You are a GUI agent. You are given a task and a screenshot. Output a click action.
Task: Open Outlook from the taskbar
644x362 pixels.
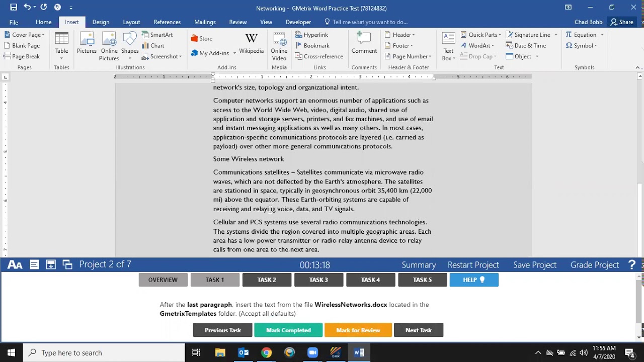click(244, 352)
